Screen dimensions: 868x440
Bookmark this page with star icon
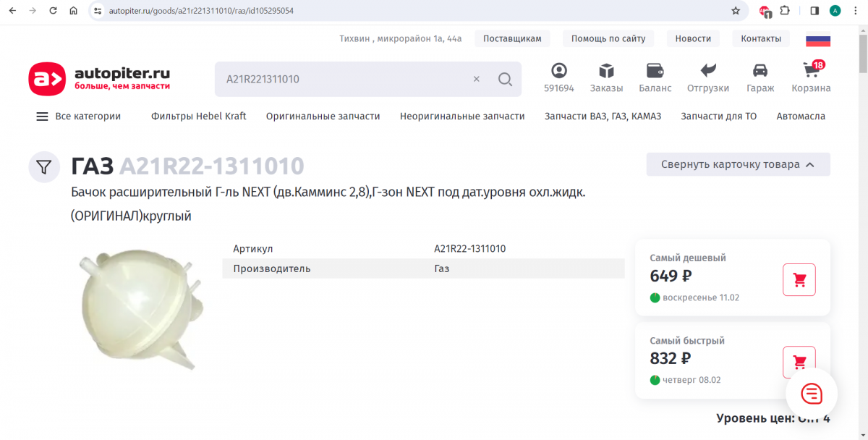tap(736, 11)
